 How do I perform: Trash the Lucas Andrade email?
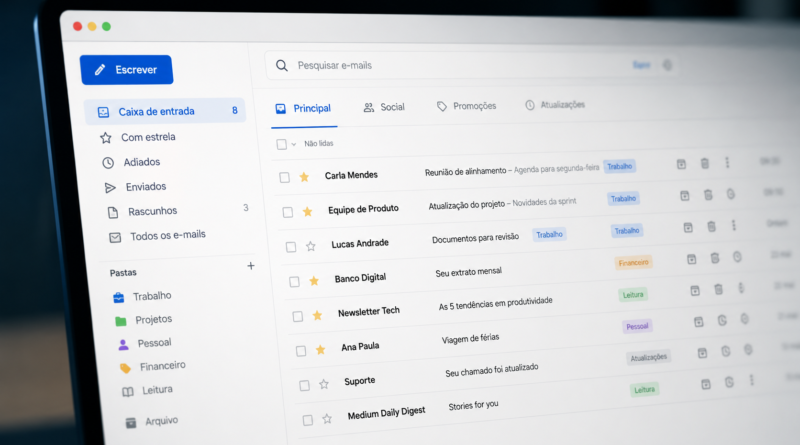pos(711,226)
